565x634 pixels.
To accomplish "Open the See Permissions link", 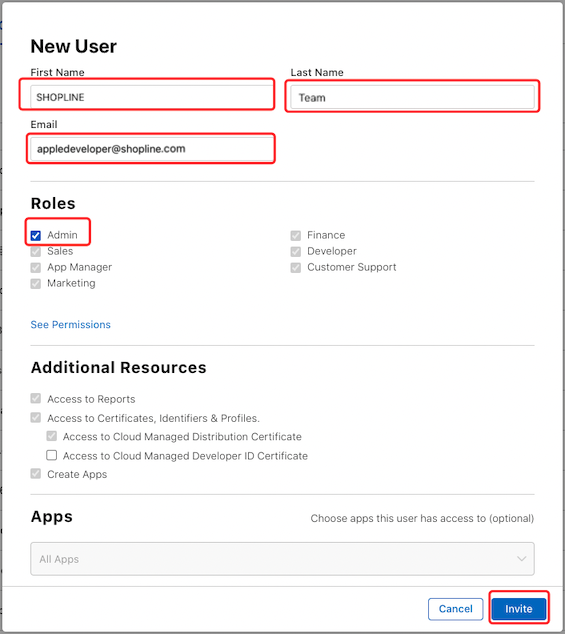I will (71, 325).
